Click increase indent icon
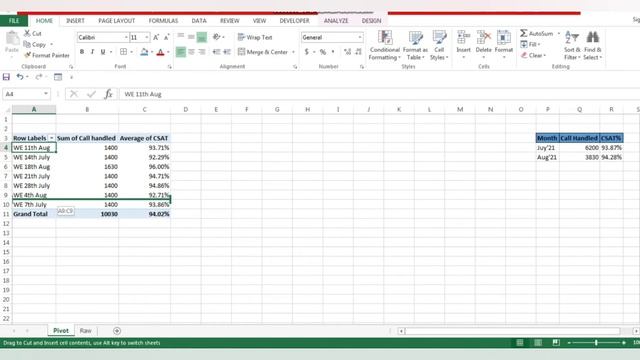Screen dimensions: 640x360 [227, 52]
